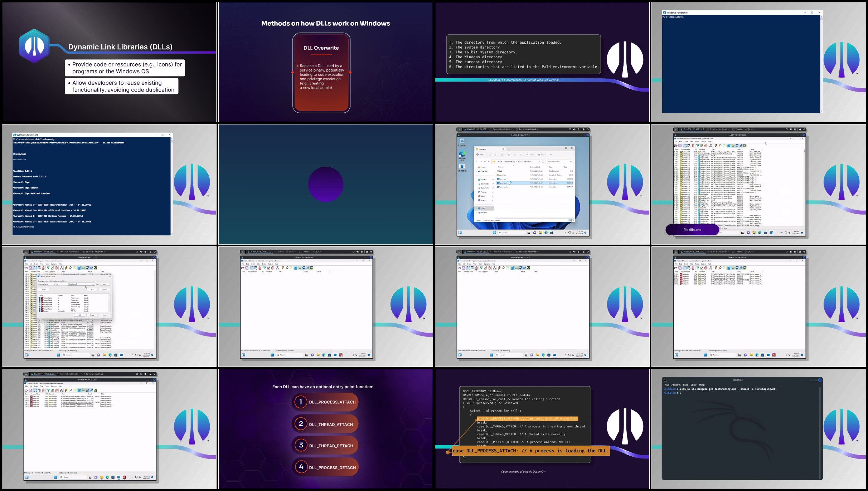Click the three-dots See more button in File Explorer

pyautogui.click(x=551, y=154)
